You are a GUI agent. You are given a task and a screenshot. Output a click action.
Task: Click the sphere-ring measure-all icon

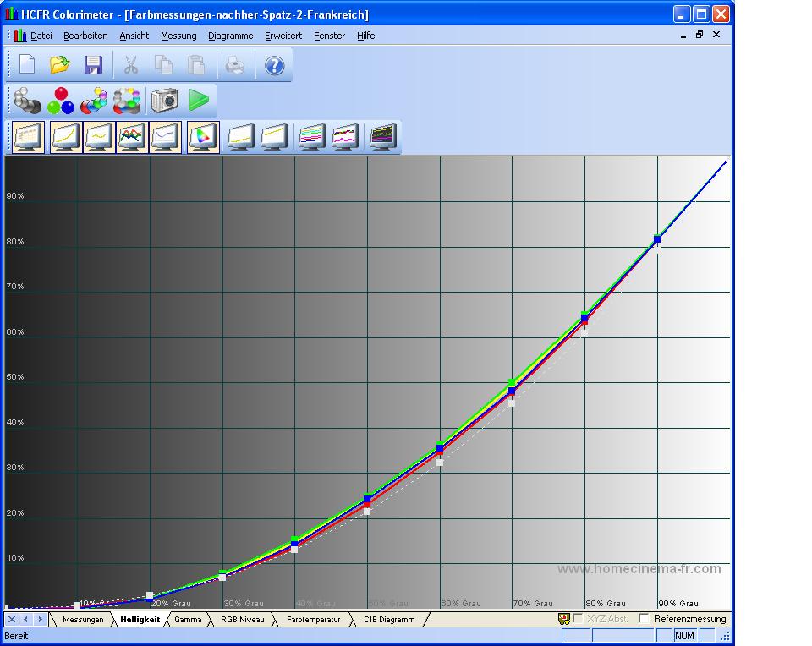(127, 101)
